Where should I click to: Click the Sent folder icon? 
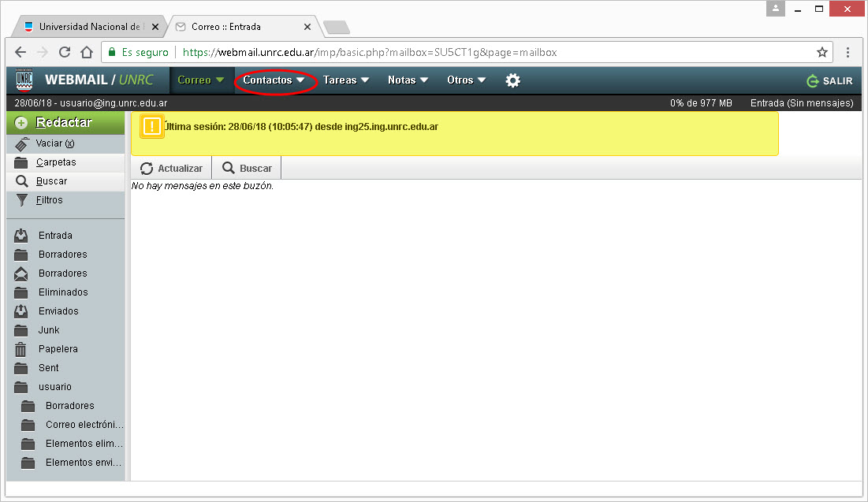point(21,368)
